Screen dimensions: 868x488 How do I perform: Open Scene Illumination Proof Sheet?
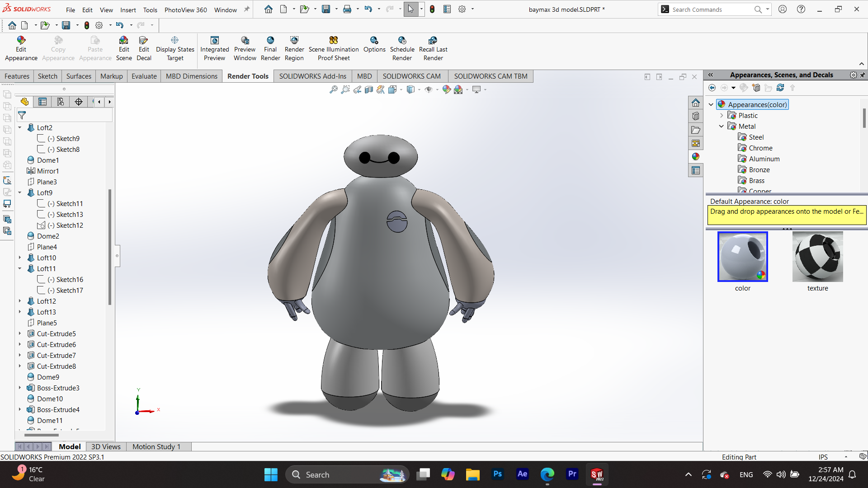click(x=333, y=47)
